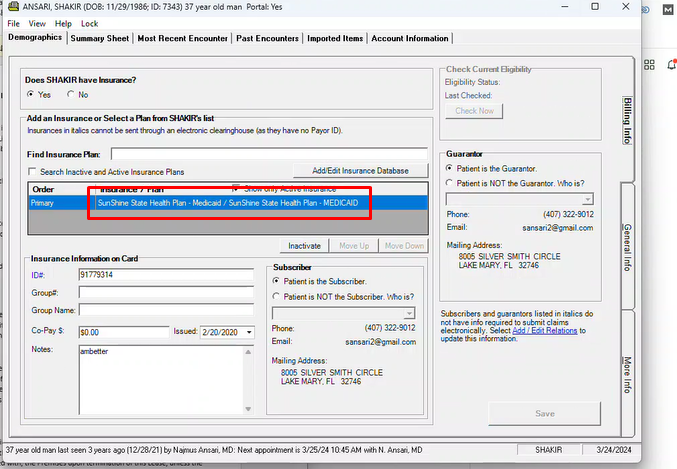Check Search Inactive and Active Insurance Plans
This screenshot has height=469, width=677.
tap(32, 172)
